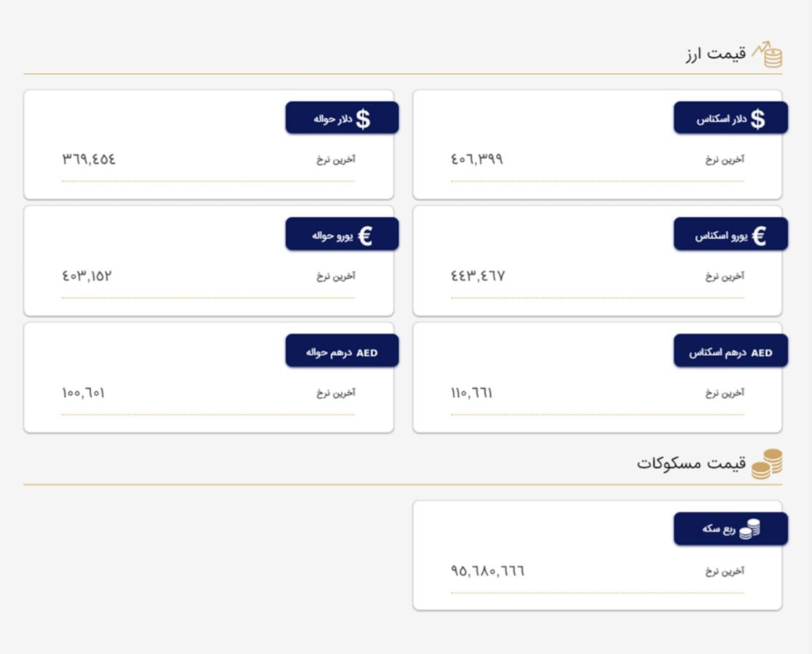Click the dollar sign icon on دلار حواله
The height and width of the screenshot is (654, 812).
point(363,119)
